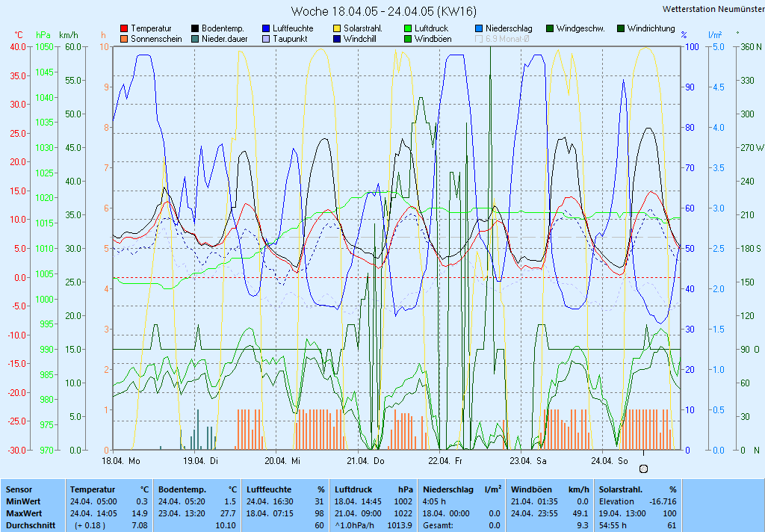Select the 21.04. Do date label

pos(365,461)
